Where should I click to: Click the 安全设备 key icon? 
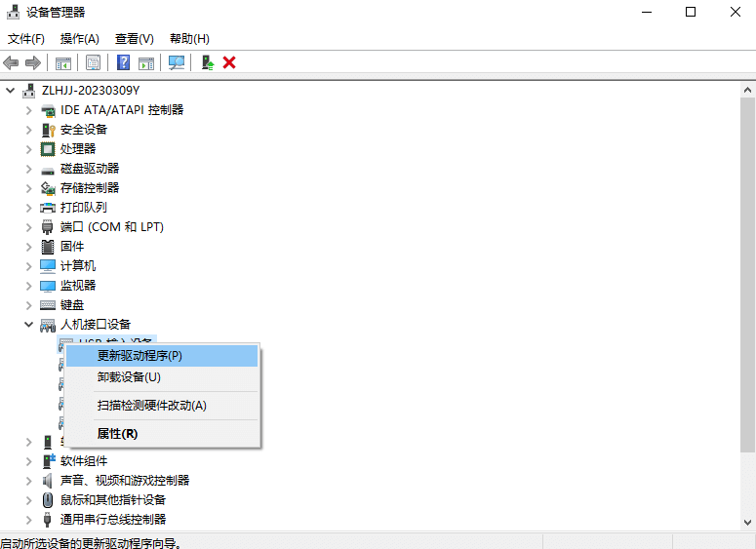pyautogui.click(x=48, y=130)
